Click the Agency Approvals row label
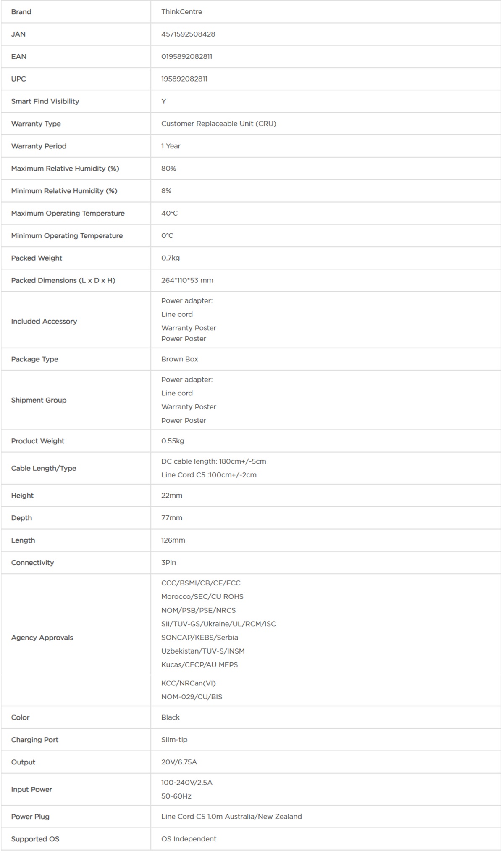 click(x=42, y=638)
